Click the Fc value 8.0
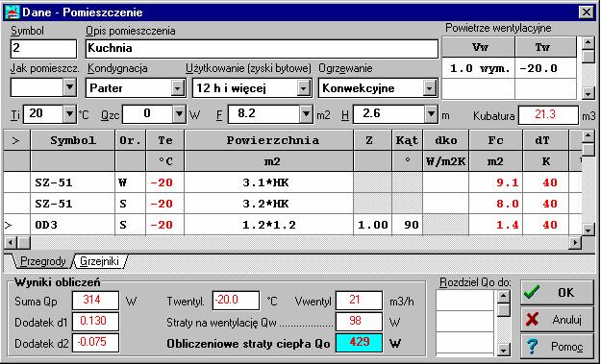This screenshot has width=601, height=364. tap(495, 204)
